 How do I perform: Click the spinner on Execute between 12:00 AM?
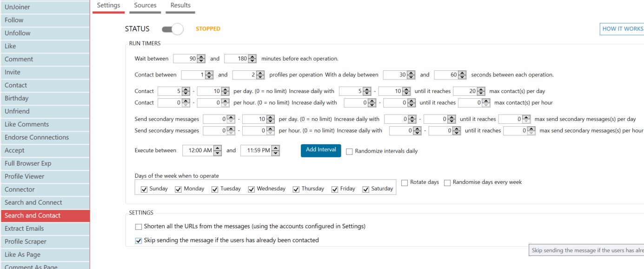(218, 150)
